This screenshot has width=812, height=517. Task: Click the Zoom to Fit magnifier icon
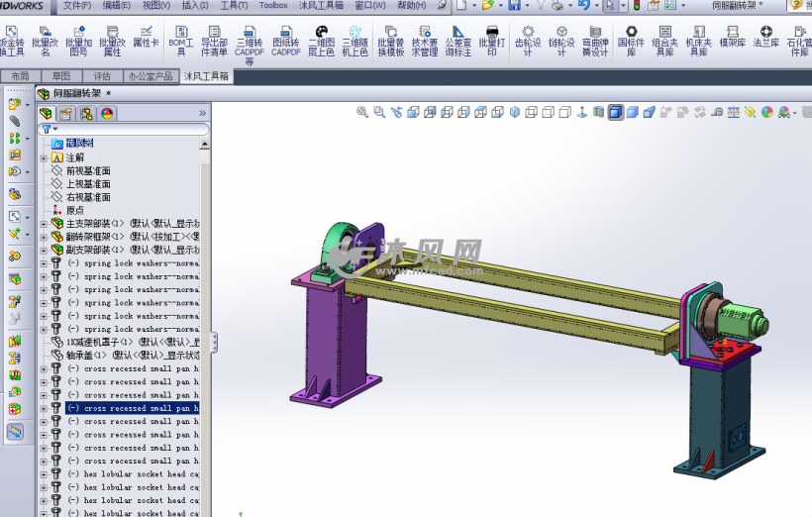362,113
